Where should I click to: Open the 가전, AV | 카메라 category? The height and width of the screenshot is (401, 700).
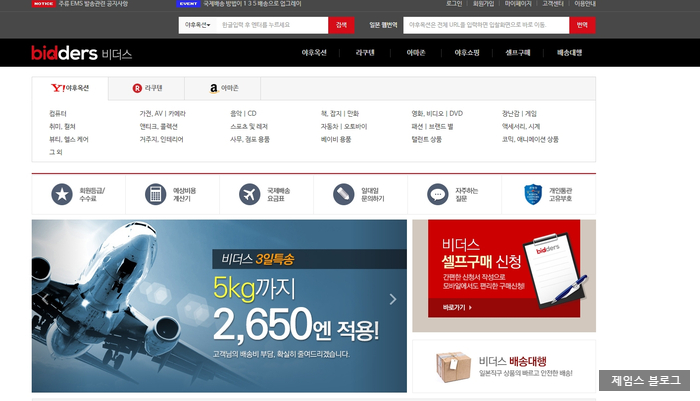pos(162,114)
